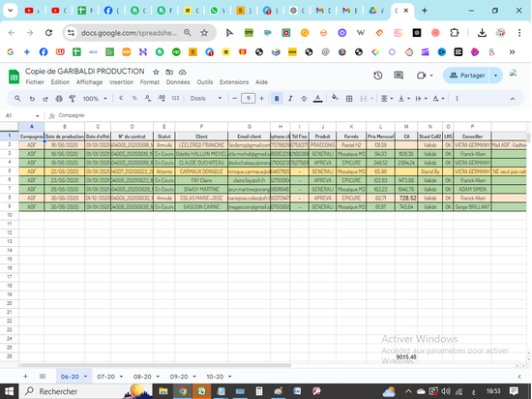Open the borders tool
Image resolution: width=532 pixels, height=399 pixels.
coord(349,99)
